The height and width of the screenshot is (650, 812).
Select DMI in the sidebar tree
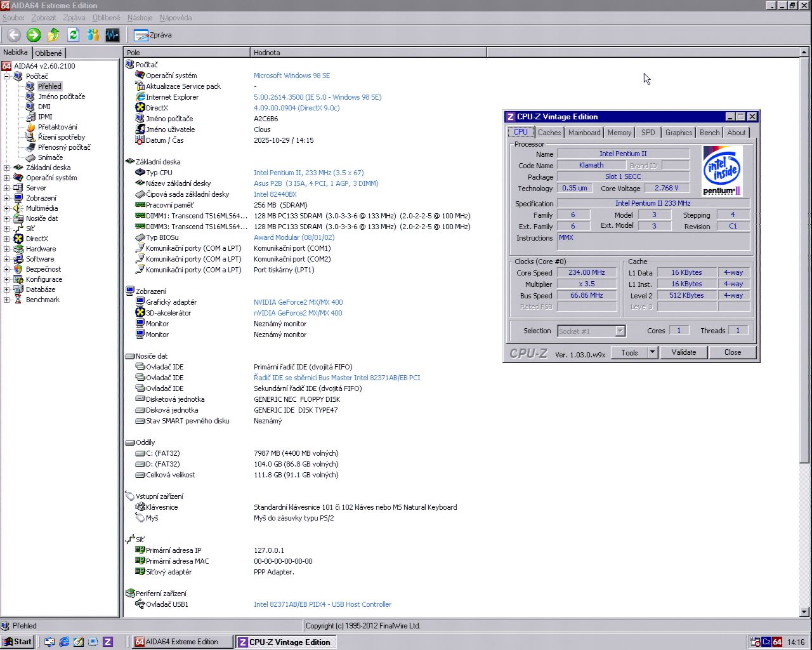[x=44, y=107]
